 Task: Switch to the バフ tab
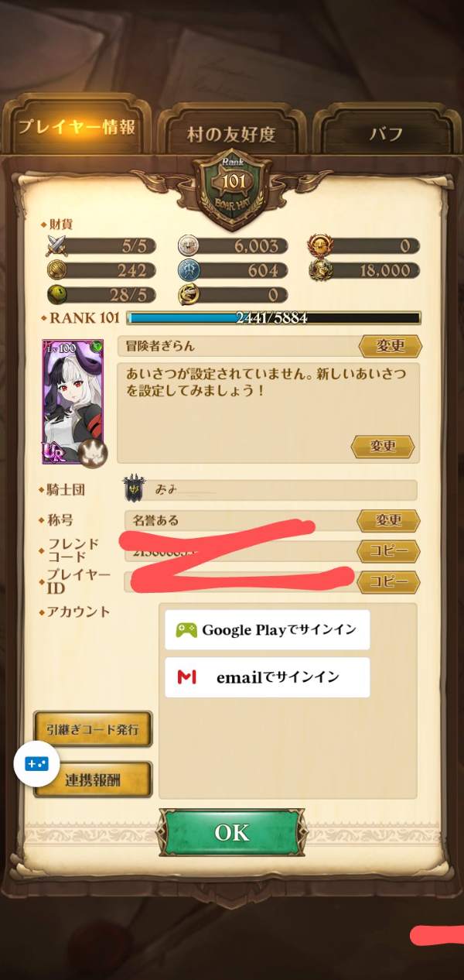click(386, 134)
